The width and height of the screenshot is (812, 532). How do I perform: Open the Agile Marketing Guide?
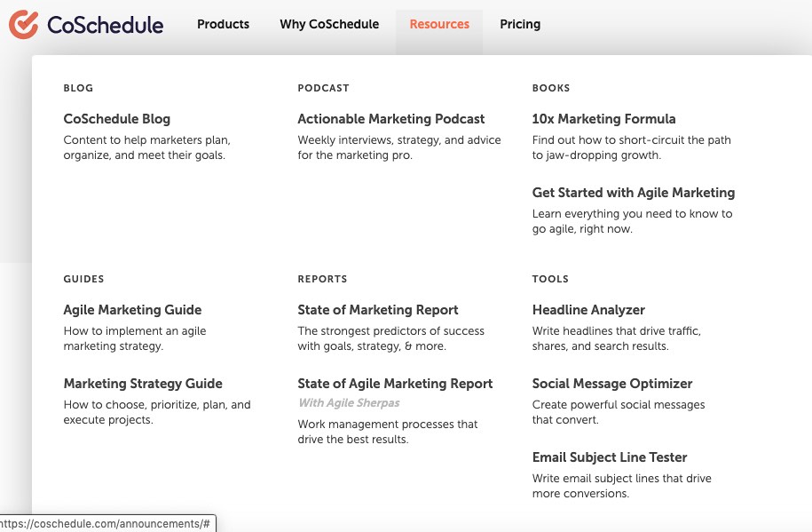132,310
